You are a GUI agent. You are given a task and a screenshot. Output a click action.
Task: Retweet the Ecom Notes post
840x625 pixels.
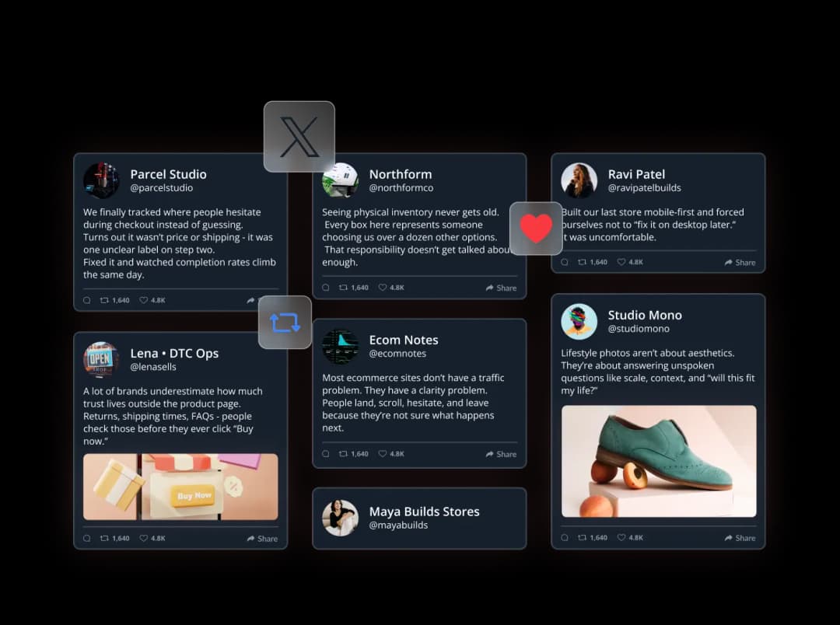click(354, 454)
